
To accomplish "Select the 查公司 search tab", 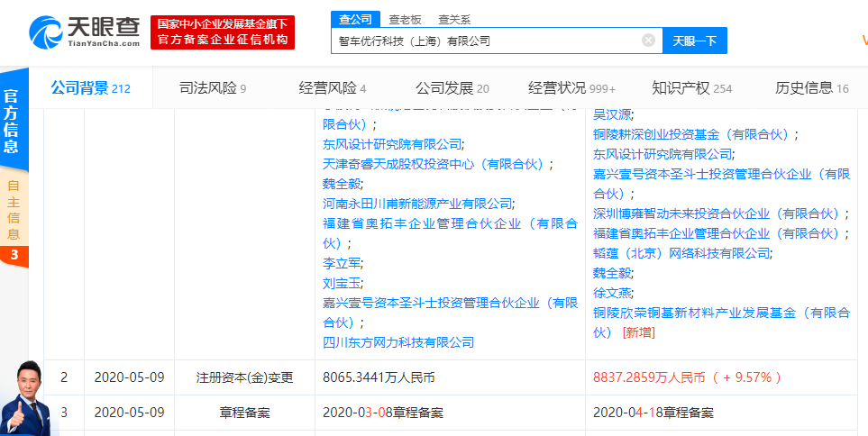I will (356, 19).
